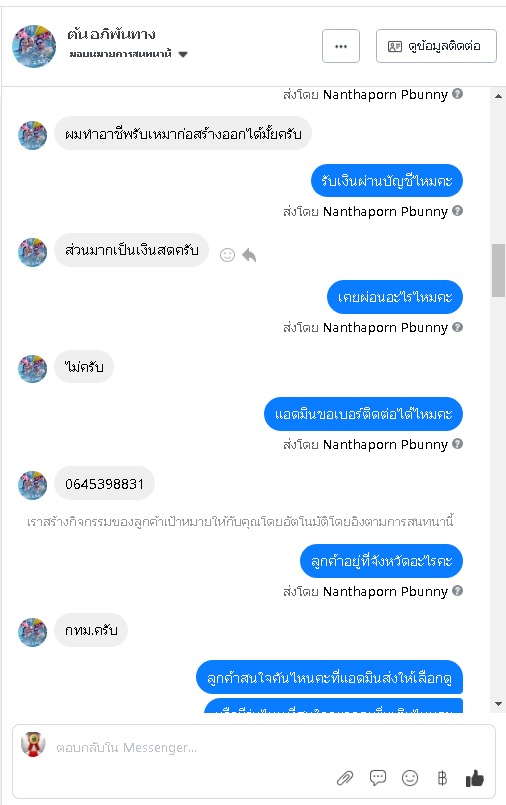
Task: React with smiley to ส่วนมากเป็นเงินสดครับ message
Action: coord(227,255)
